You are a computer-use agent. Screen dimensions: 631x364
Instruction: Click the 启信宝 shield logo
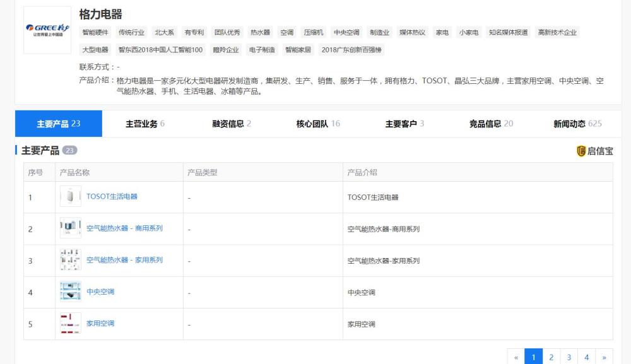581,151
